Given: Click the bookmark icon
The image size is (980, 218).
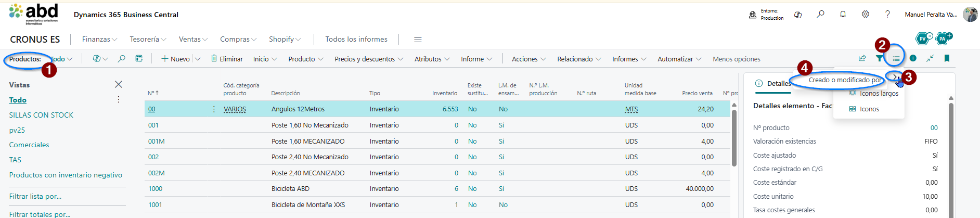Looking at the screenshot, I should tap(947, 58).
